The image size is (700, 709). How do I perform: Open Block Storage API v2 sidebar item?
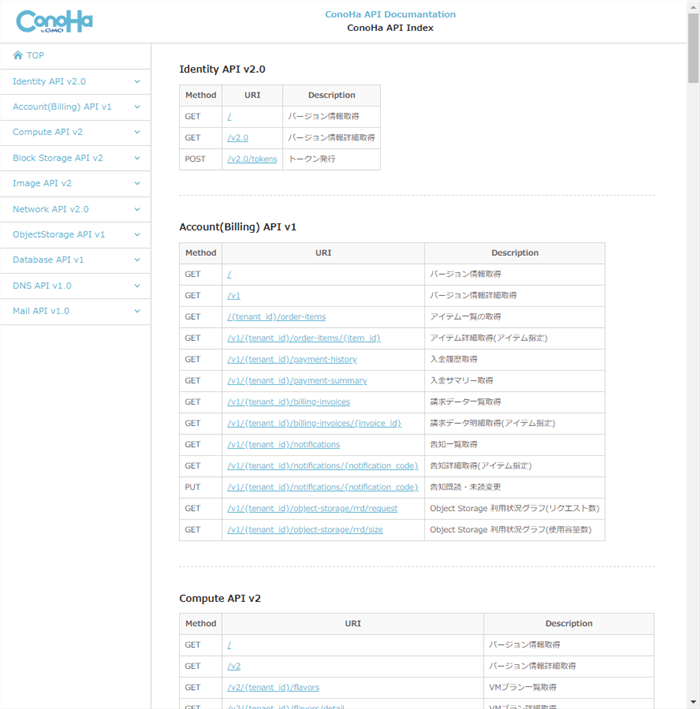[58, 158]
